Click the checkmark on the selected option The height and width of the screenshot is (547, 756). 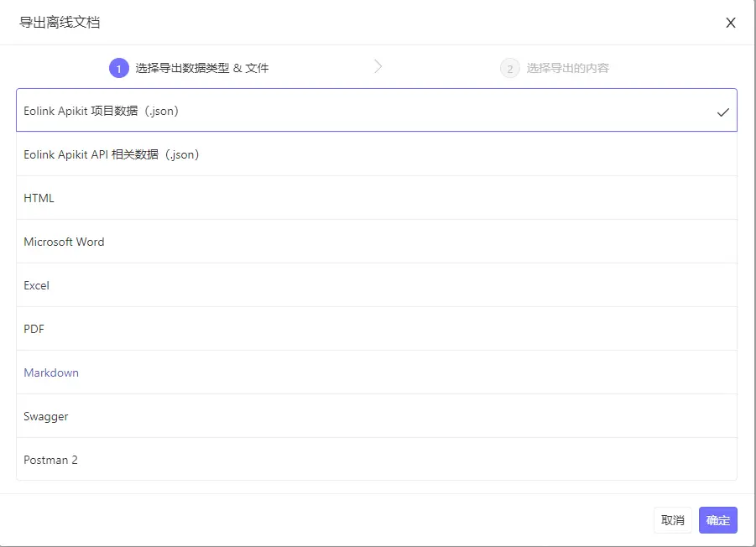click(723, 112)
